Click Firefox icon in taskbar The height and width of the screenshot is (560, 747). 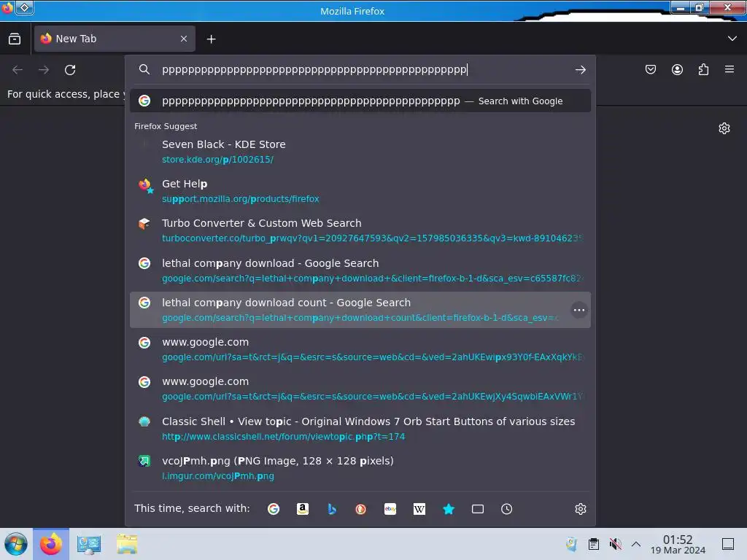tap(51, 544)
